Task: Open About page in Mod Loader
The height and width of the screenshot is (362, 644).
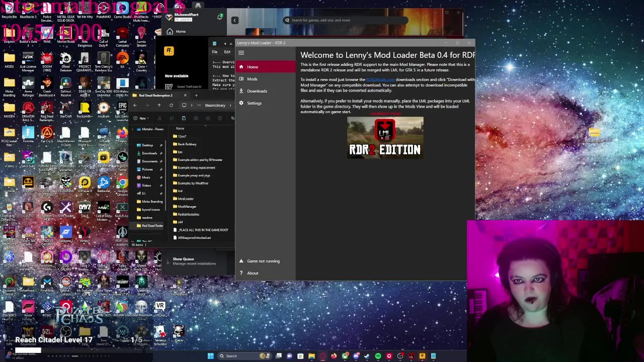Action: (266, 273)
